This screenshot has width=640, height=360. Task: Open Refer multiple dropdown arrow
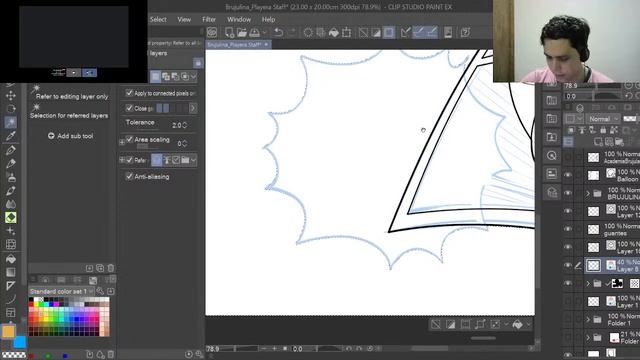point(193,160)
